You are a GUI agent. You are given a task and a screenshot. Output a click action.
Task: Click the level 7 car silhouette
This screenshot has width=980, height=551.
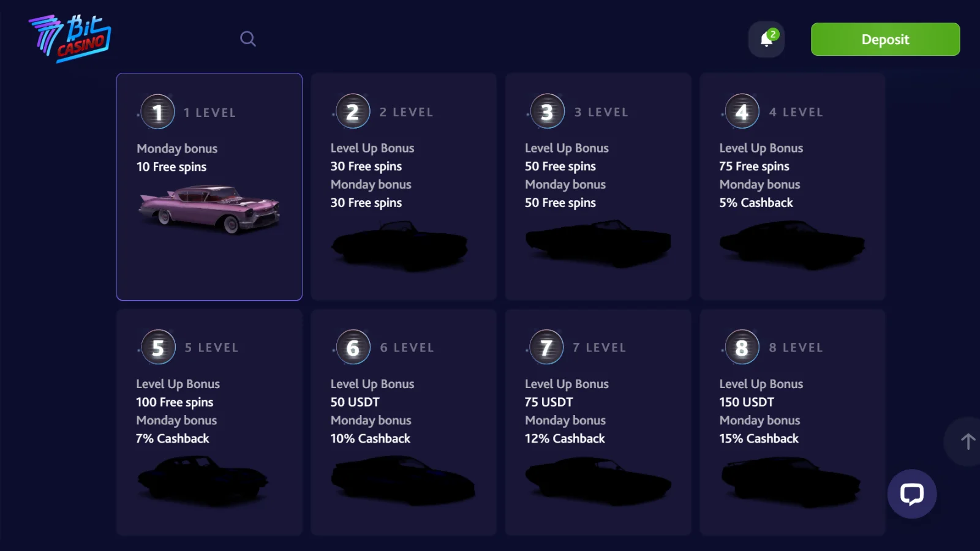pyautogui.click(x=598, y=481)
